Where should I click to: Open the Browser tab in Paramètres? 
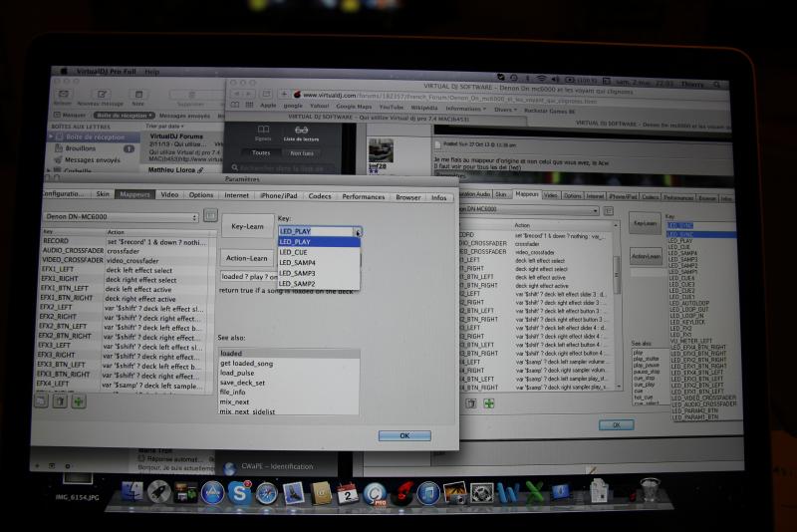click(x=408, y=197)
